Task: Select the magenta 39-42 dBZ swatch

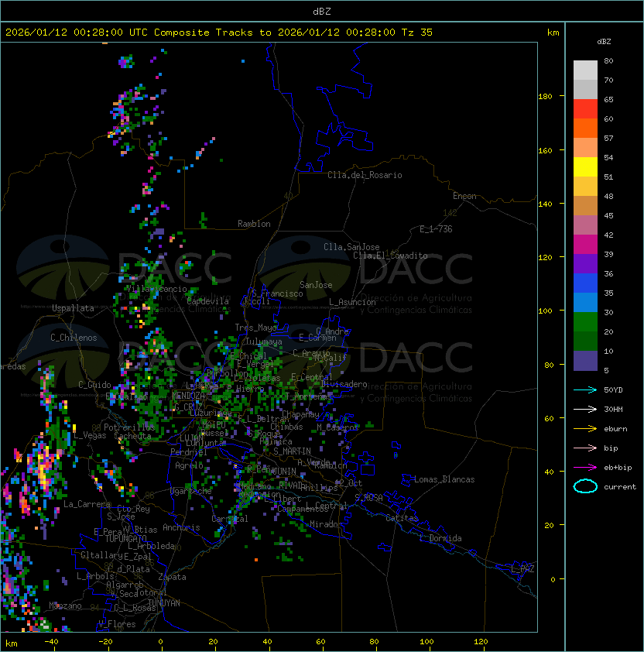Action: (585, 245)
